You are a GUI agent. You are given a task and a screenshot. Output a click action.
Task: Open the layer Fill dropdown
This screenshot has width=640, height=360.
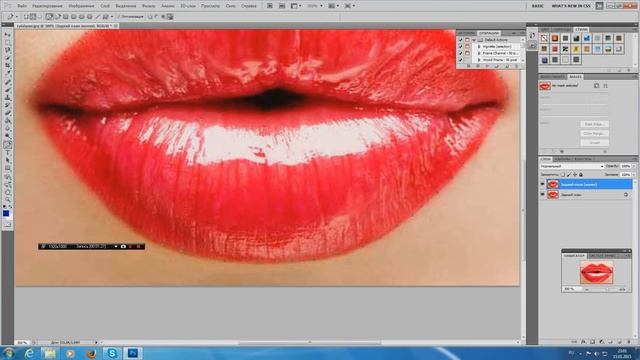pyautogui.click(x=633, y=175)
